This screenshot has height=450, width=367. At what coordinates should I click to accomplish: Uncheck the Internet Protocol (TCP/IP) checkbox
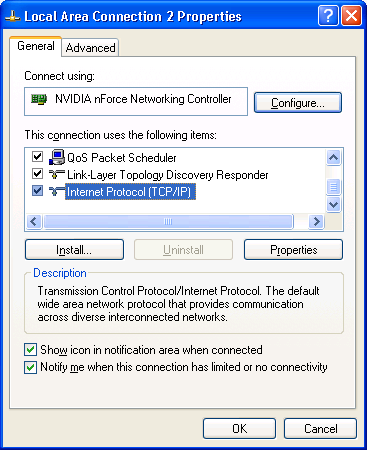37,191
